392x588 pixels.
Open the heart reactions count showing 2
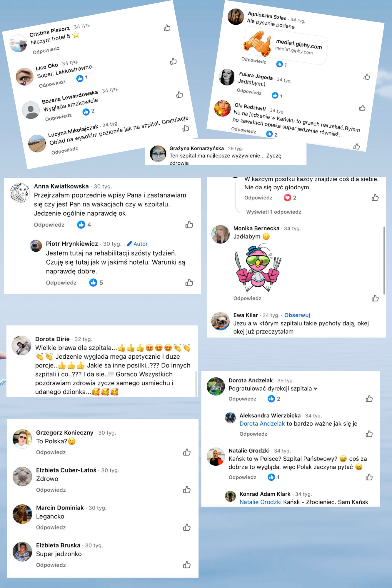click(290, 198)
